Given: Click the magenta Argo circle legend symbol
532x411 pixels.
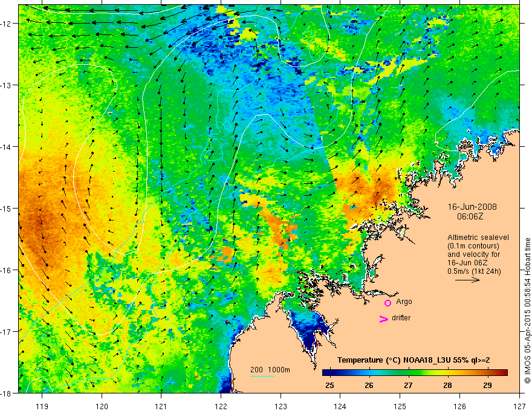Looking at the screenshot, I should (x=388, y=303).
